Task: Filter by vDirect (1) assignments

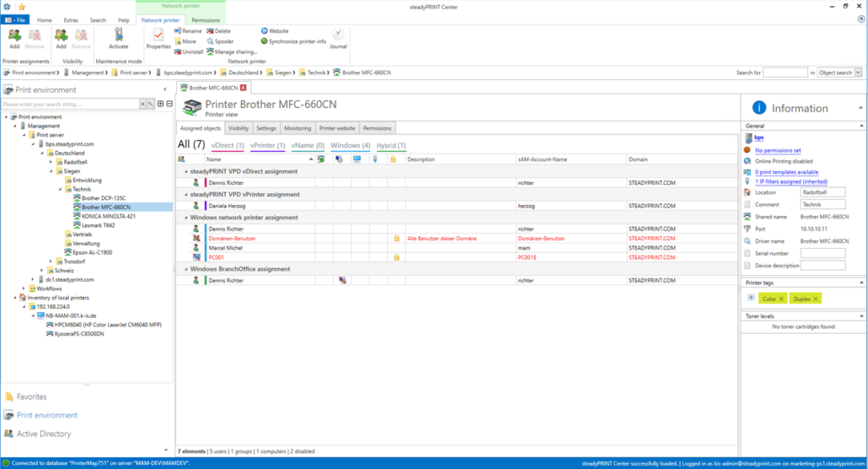Action: pyautogui.click(x=228, y=145)
